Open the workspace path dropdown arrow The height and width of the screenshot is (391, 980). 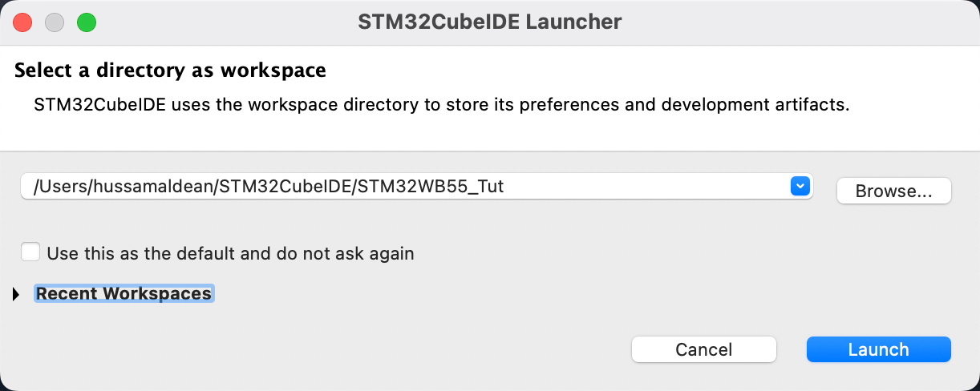[800, 186]
